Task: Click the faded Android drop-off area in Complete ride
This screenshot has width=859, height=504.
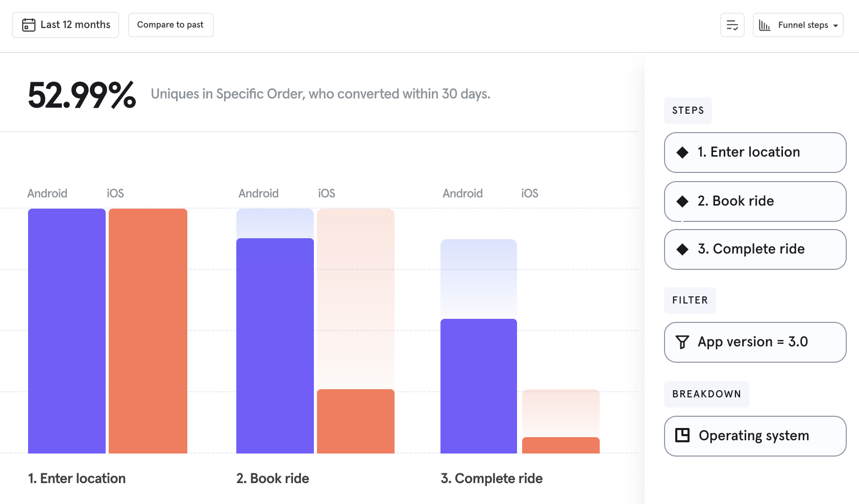Action: coord(479,279)
